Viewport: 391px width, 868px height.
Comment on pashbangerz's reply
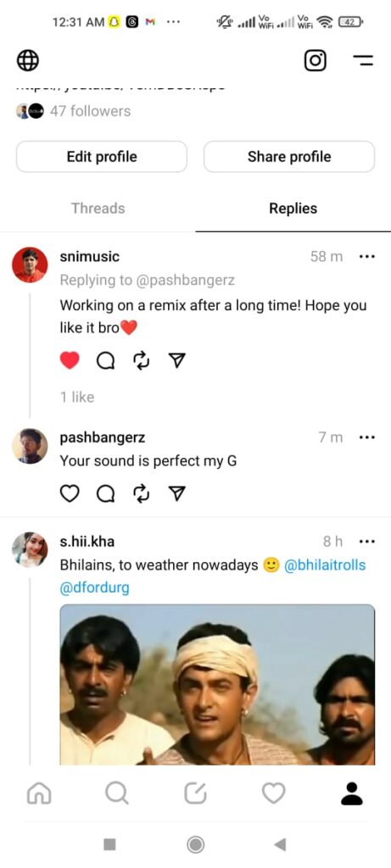(x=106, y=493)
